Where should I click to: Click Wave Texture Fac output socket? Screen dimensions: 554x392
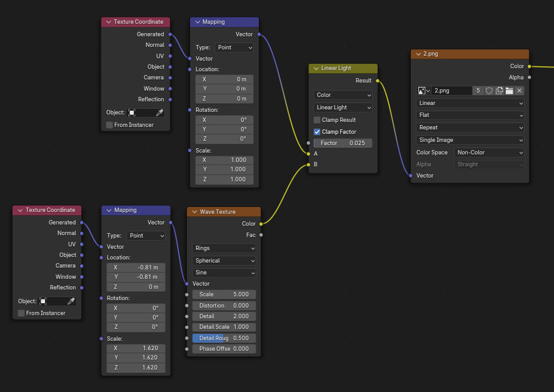pyautogui.click(x=261, y=235)
